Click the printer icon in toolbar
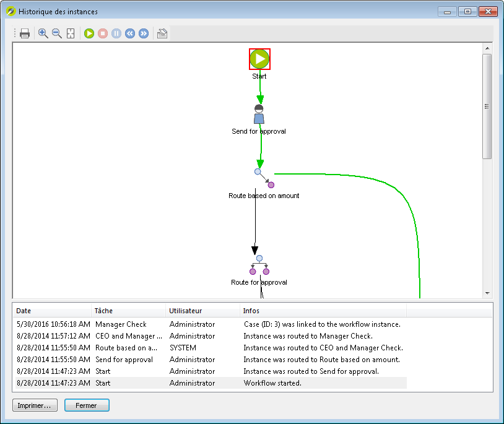504x424 pixels. tap(25, 33)
